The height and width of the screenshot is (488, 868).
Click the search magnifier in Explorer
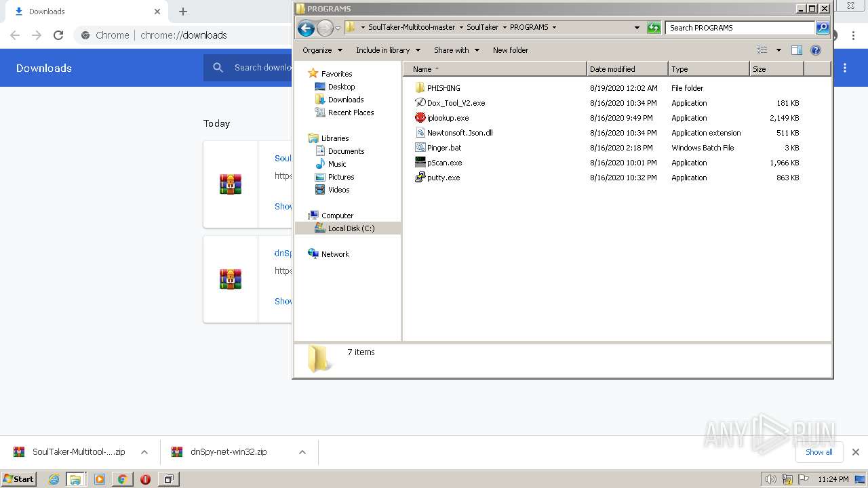click(823, 28)
